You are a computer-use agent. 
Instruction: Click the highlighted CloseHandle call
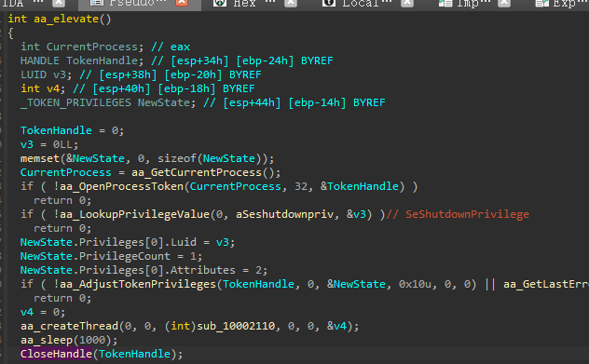pyautogui.click(x=56, y=354)
